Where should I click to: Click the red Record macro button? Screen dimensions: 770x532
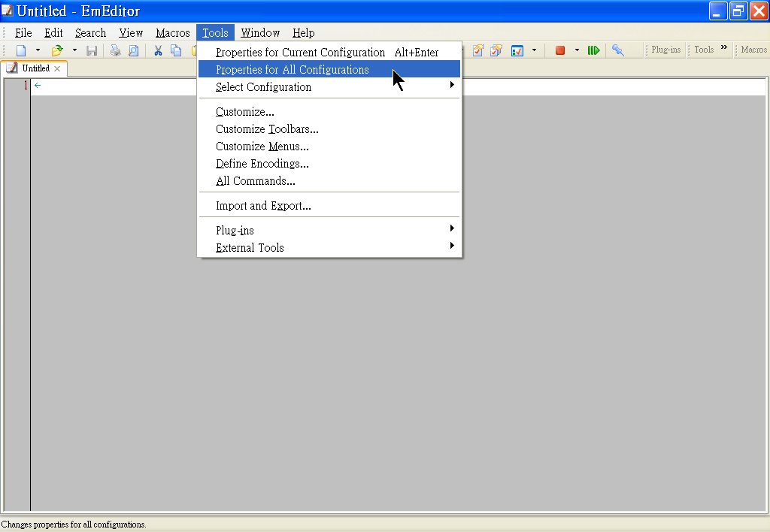[559, 50]
